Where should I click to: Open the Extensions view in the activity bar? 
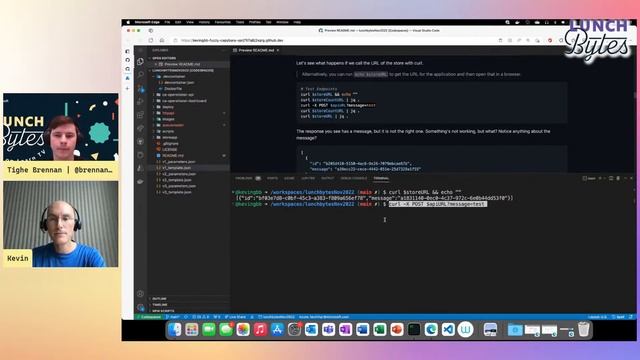(x=140, y=115)
